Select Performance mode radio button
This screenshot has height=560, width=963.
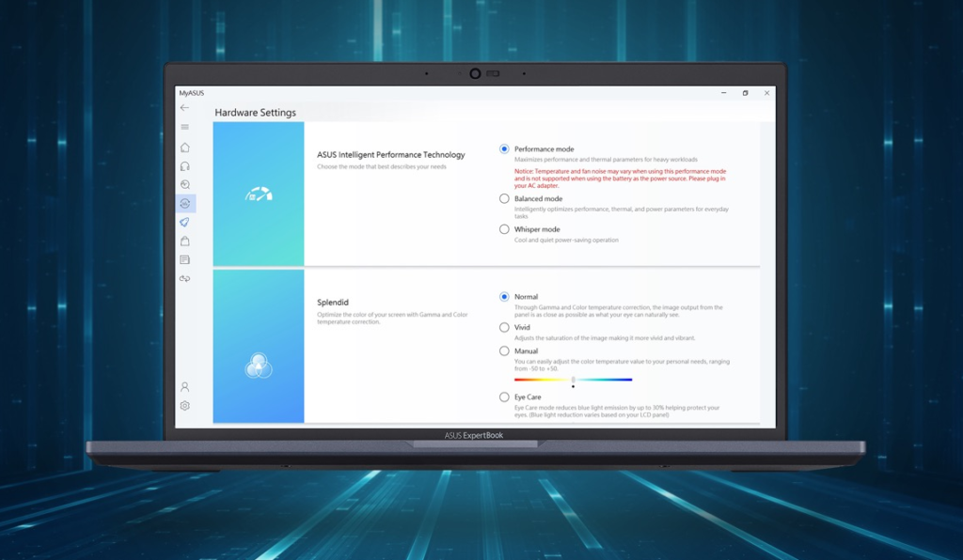[505, 149]
